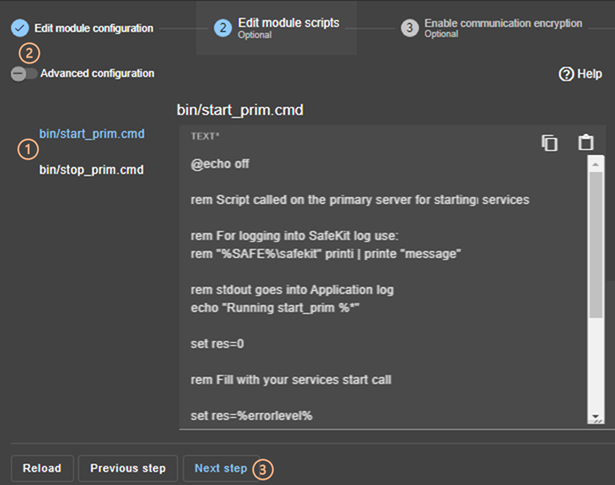
Task: Click the step 2 number circle
Action: [x=225, y=28]
